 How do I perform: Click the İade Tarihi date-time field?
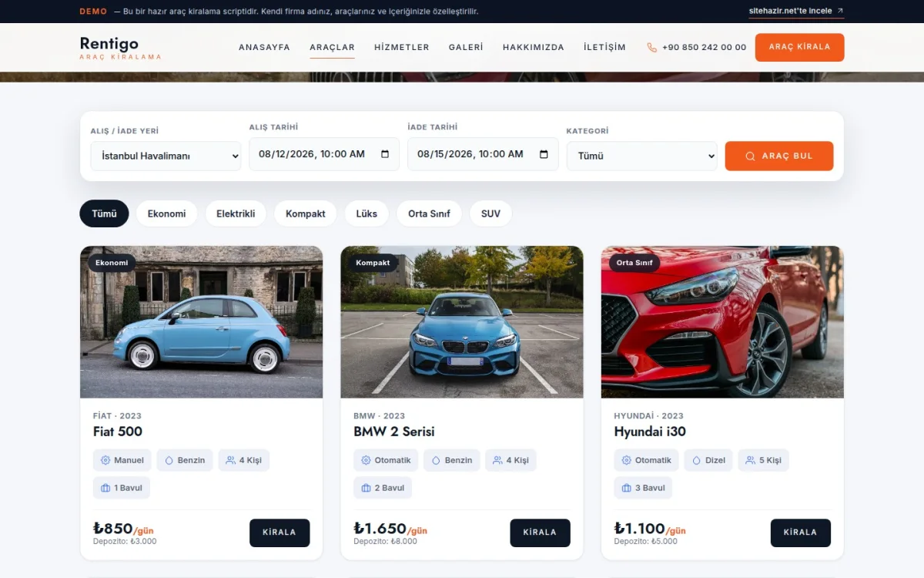click(x=483, y=154)
